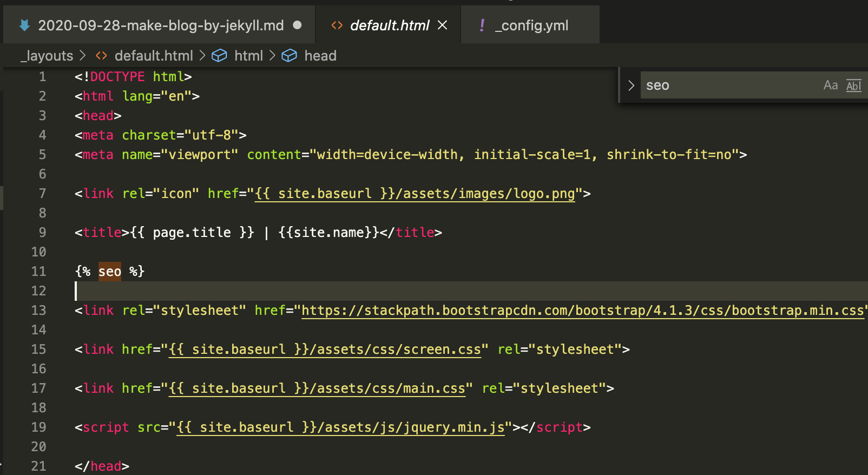Click page.title in the title tag

[x=192, y=233]
